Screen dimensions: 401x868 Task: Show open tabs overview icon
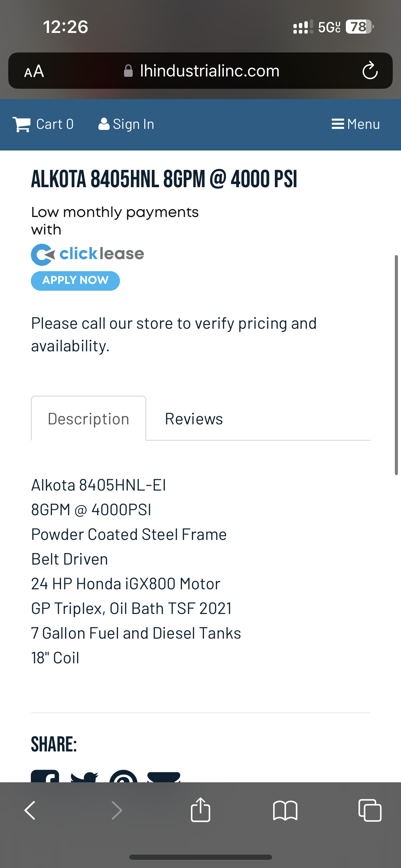[370, 810]
